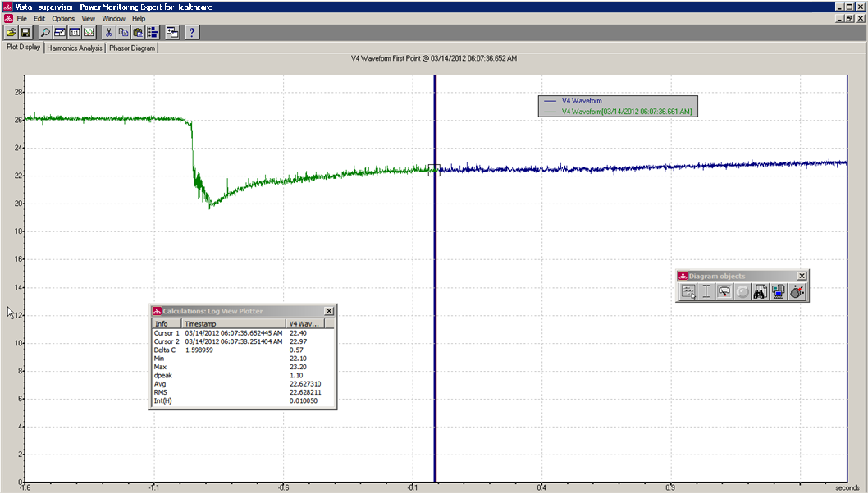Select the Grouping Object tool in Diagram objects
Screen dimensions: 868x494
click(x=688, y=291)
